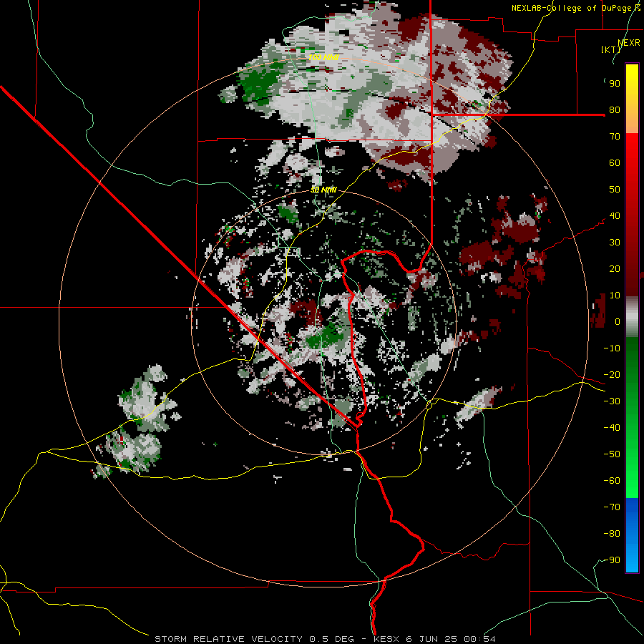Click the 40 value on velocity scale
This screenshot has width=644, height=644.
point(615,216)
